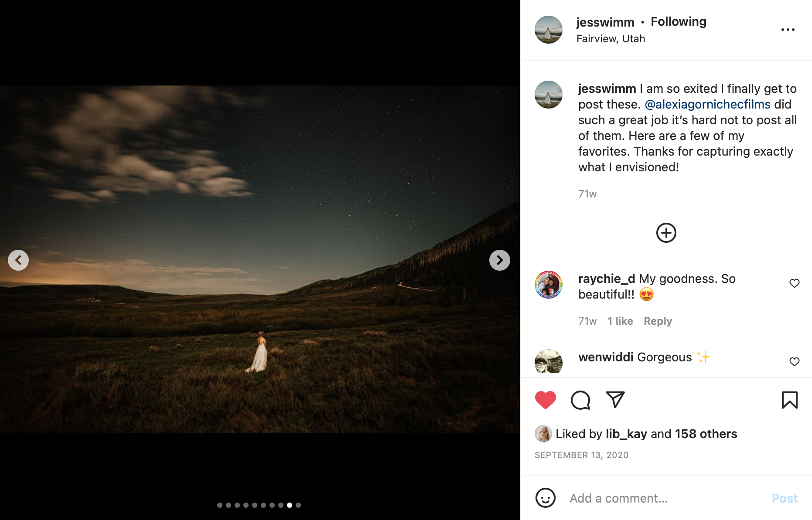Unlike the post with the red heart icon
This screenshot has height=520, width=812.
tap(546, 400)
